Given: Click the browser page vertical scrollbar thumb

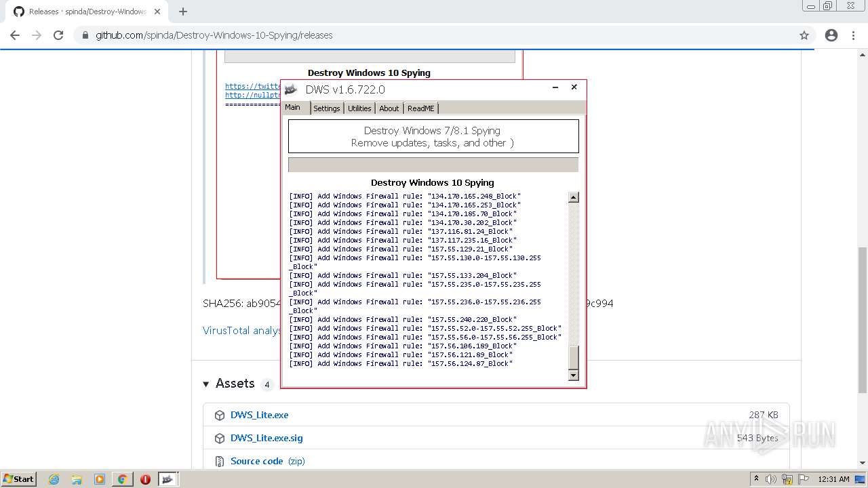Looking at the screenshot, I should (x=863, y=320).
